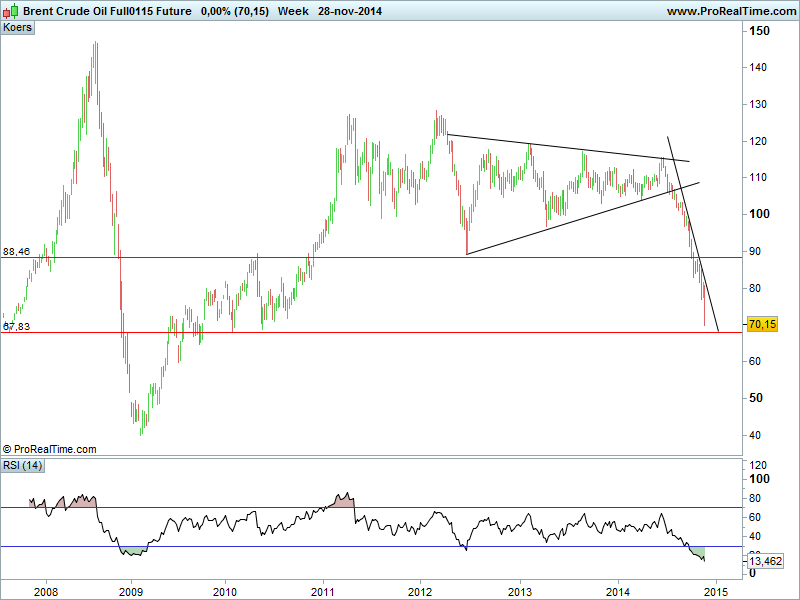800x600 pixels.
Task: Click the 100 level on price axis
Action: pyautogui.click(x=761, y=214)
